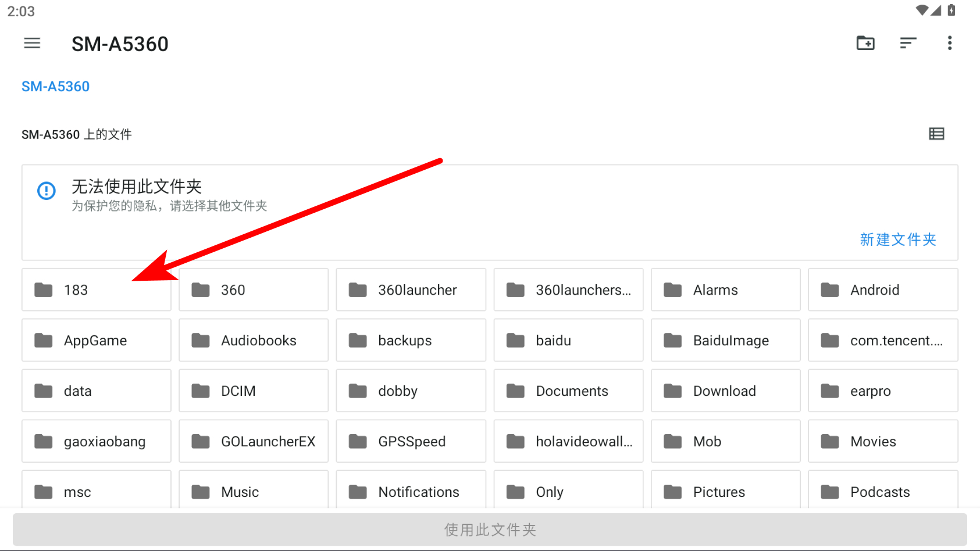Click the new folder icon in toolbar
Viewport: 980px width, 551px height.
(865, 43)
